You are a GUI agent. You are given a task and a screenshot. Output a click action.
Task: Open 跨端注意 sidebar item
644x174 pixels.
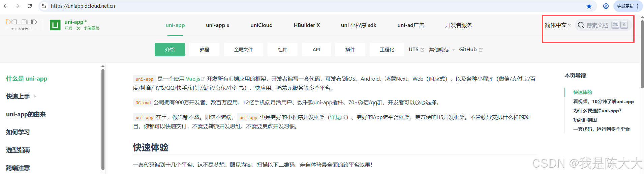(18, 168)
